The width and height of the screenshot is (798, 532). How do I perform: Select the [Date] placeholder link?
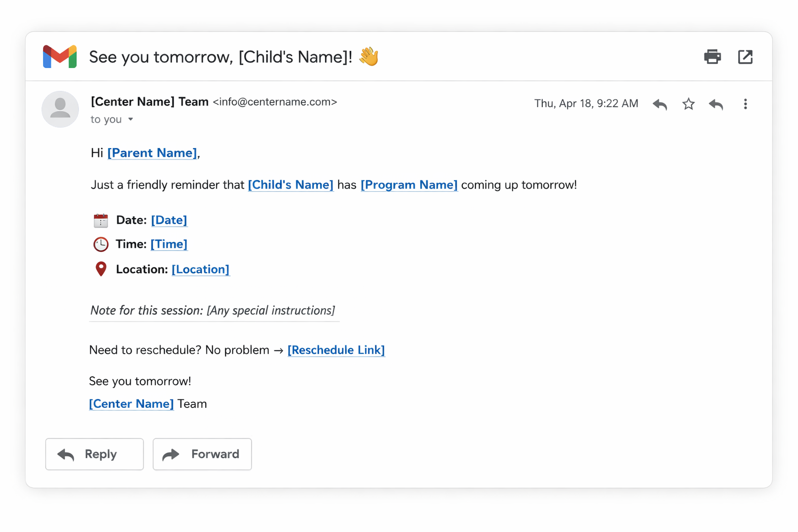click(169, 220)
